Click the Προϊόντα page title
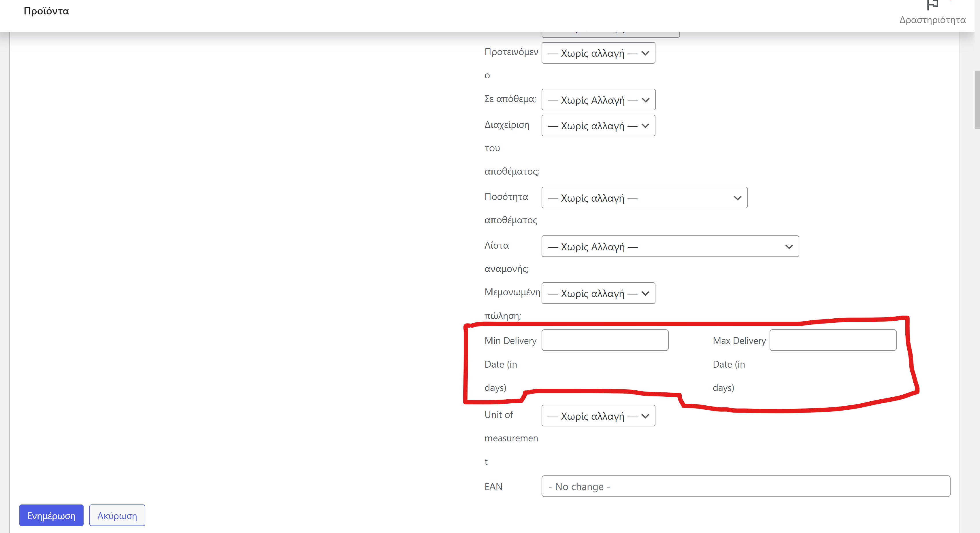 (46, 11)
